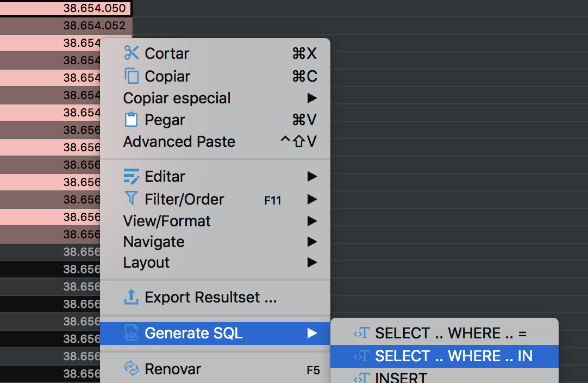
Task: Click the Renovar menu entry
Action: pos(171,368)
